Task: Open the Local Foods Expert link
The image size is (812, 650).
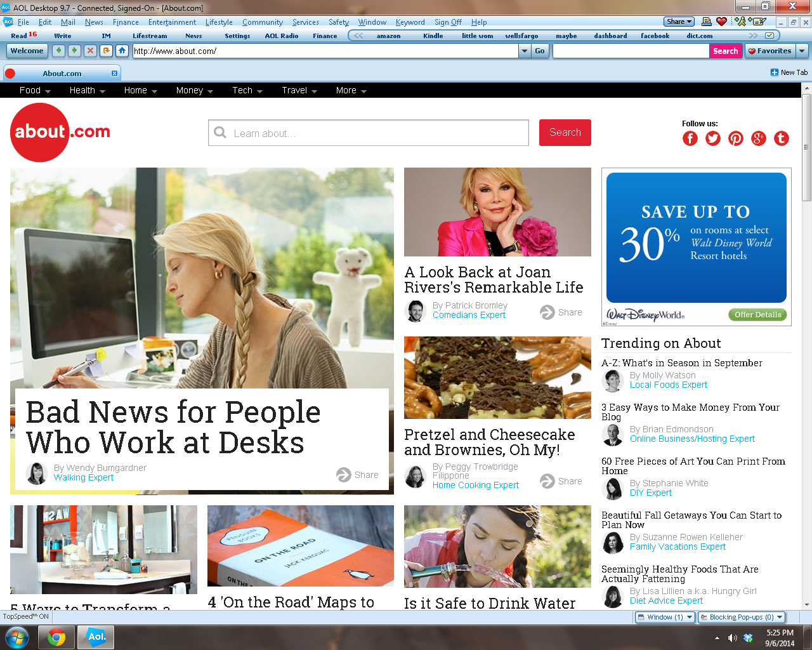Action: [x=669, y=385]
